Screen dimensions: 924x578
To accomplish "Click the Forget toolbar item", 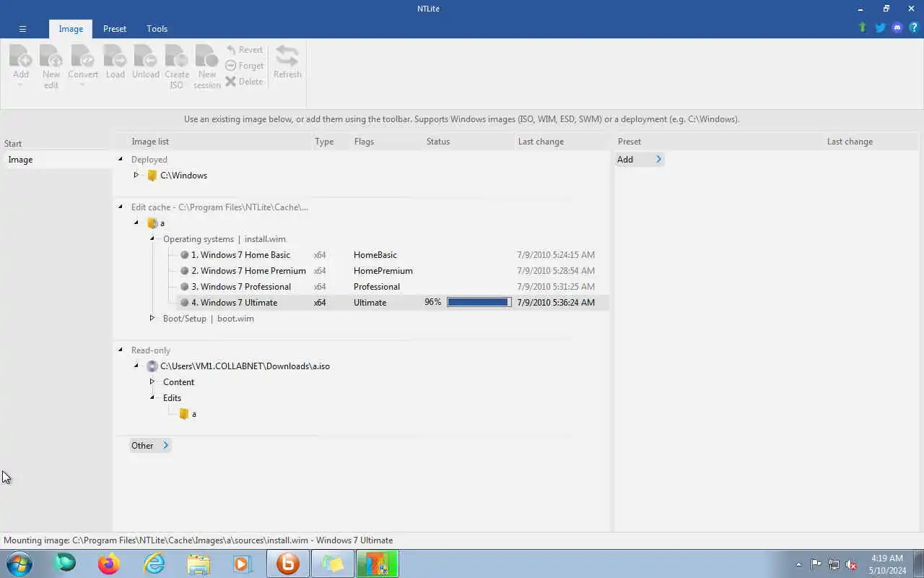I will click(x=244, y=66).
